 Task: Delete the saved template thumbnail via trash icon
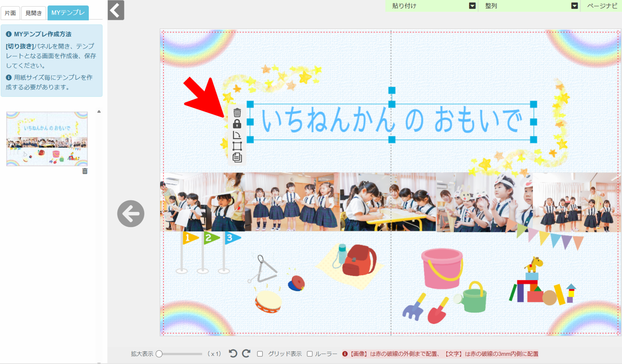[x=85, y=171]
